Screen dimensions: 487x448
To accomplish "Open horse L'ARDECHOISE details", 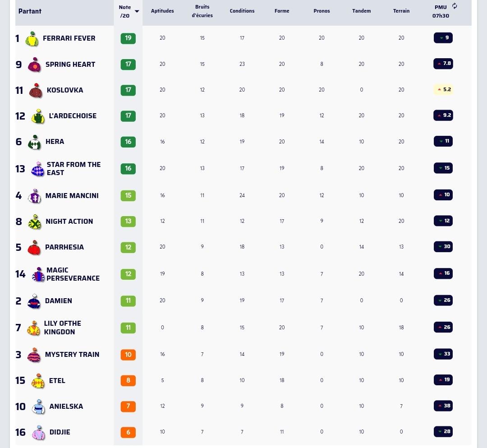I will tap(73, 115).
